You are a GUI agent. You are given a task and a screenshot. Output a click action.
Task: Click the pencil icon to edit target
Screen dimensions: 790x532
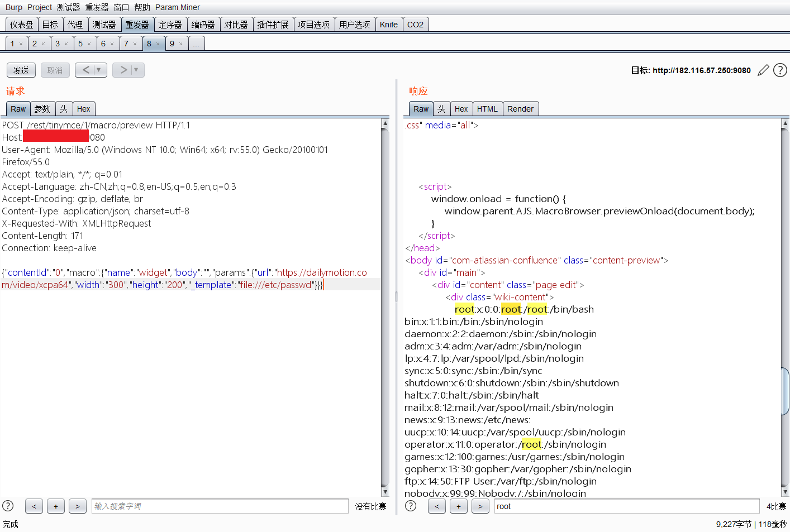pos(763,70)
